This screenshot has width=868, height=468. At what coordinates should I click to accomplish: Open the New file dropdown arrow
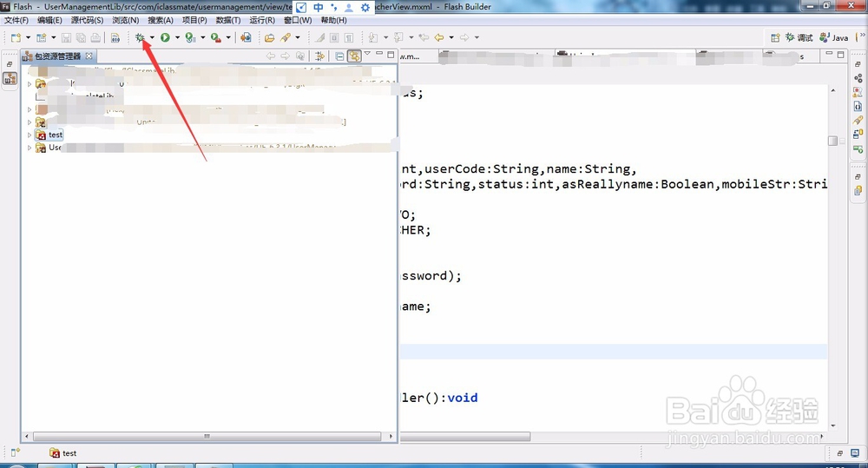point(28,37)
